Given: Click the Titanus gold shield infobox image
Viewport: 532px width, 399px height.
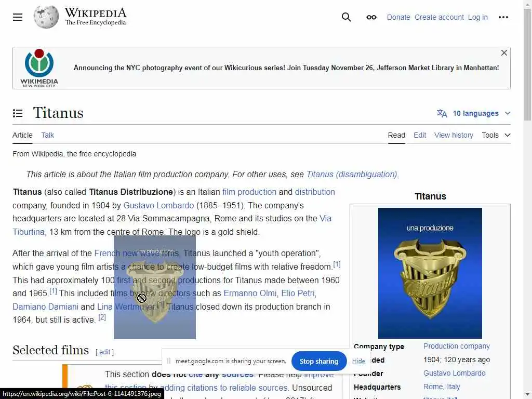Looking at the screenshot, I should tap(430, 273).
